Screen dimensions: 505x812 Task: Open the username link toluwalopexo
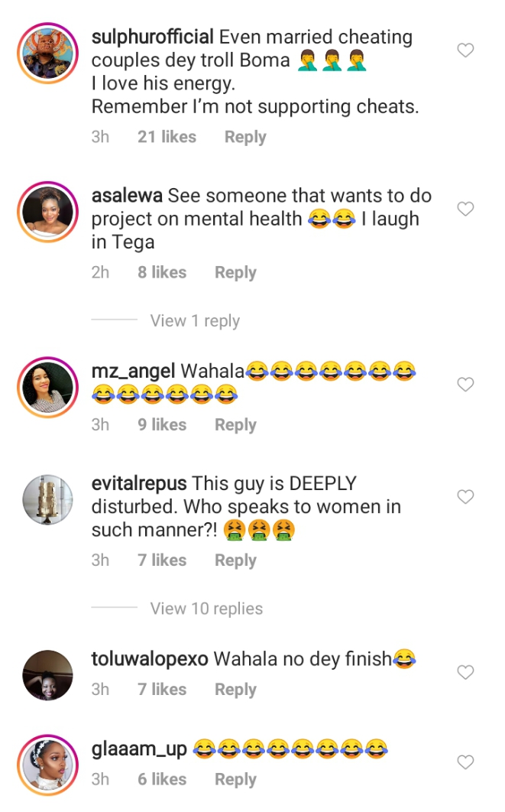point(150,658)
